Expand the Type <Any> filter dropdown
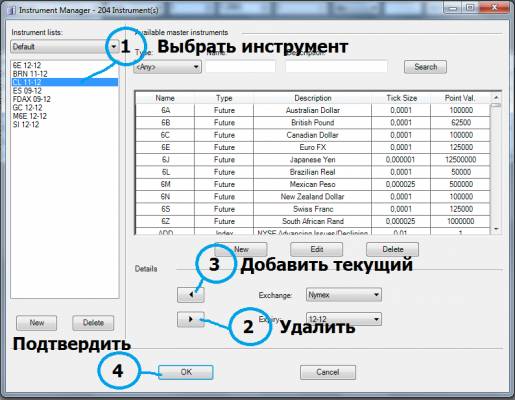 pos(167,67)
